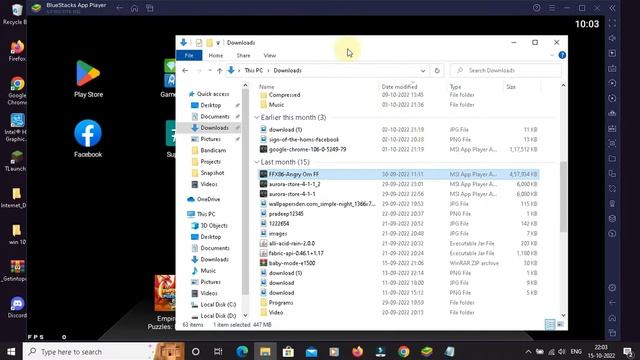This screenshot has height=360, width=640.
Task: Click the Explorer Back navigation arrow
Action: [x=185, y=71]
